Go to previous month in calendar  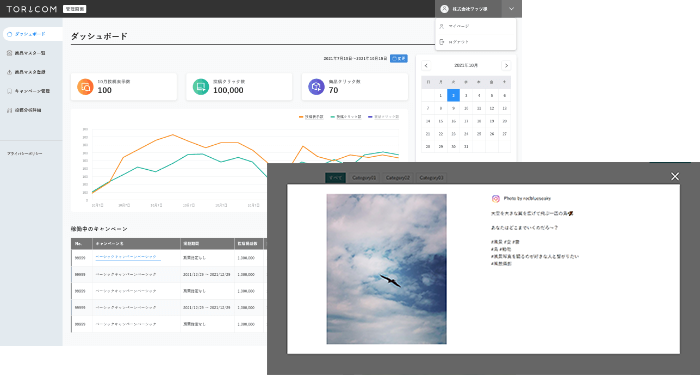tap(426, 66)
